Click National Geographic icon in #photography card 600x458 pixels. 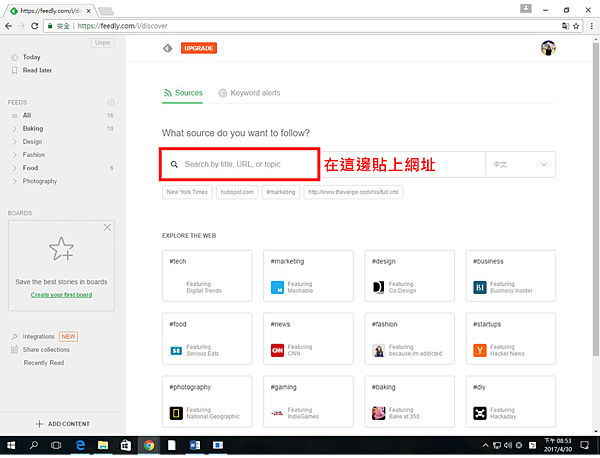pos(176,413)
